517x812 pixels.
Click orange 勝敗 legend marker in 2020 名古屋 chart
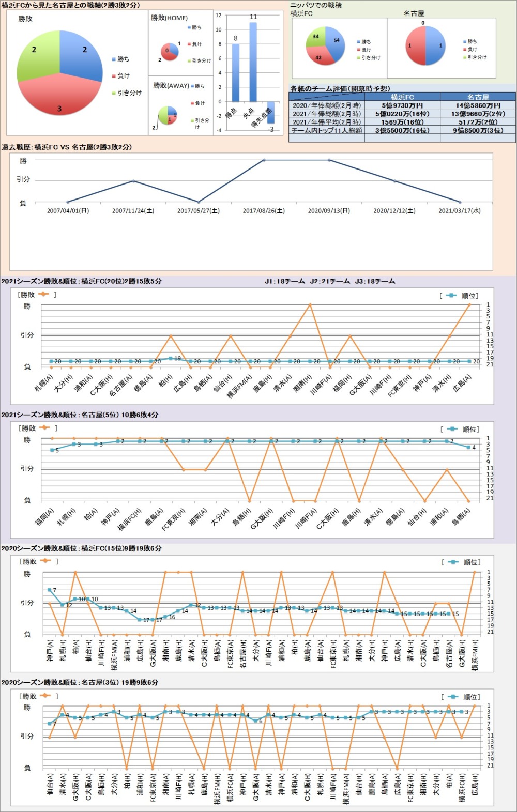[45, 696]
